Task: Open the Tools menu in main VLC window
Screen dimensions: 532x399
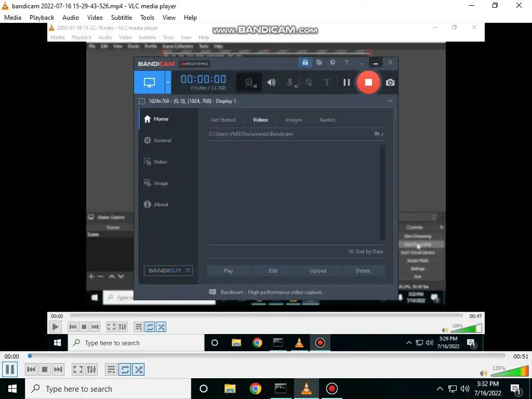Action: coord(147,18)
